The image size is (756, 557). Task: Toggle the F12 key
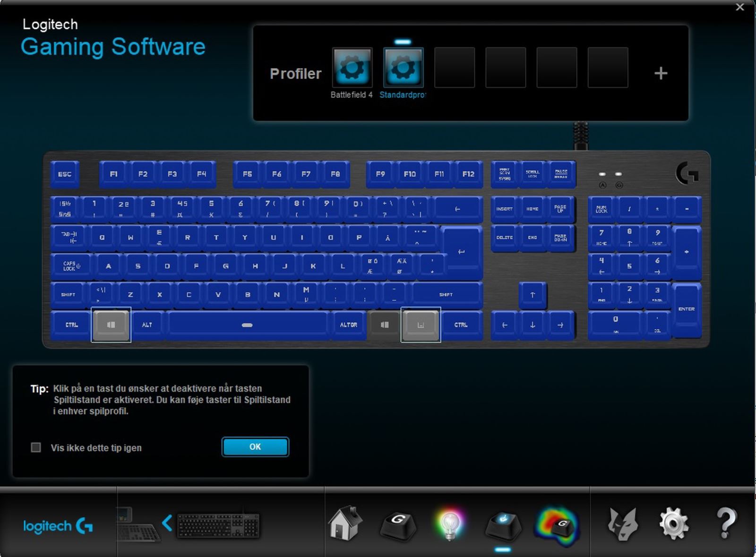[468, 174]
